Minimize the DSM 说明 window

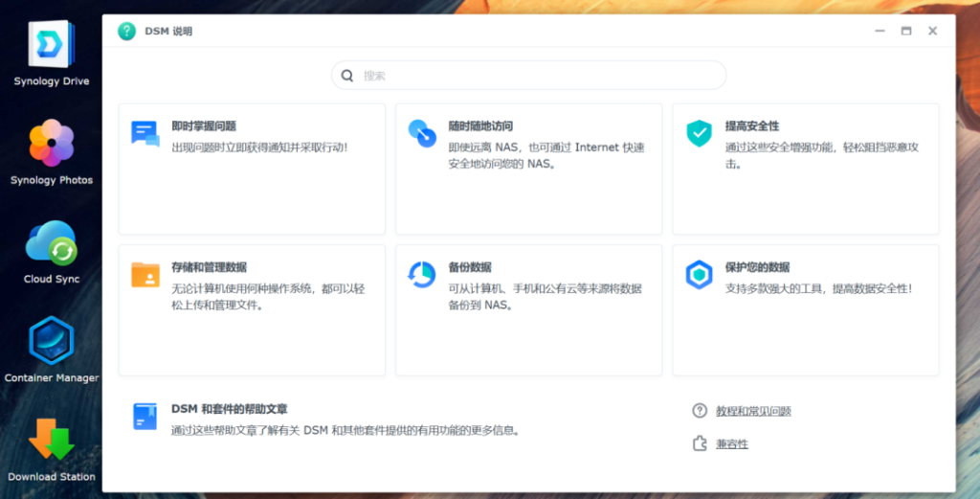[880, 31]
